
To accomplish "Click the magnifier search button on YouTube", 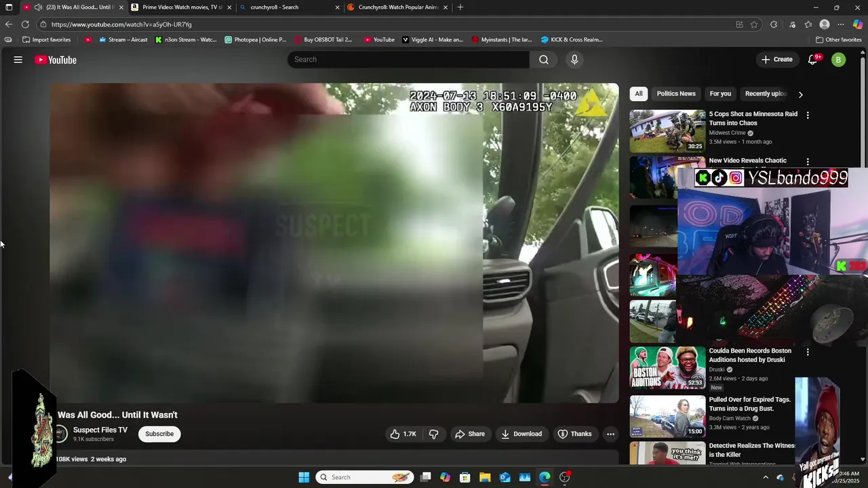I will tap(544, 60).
